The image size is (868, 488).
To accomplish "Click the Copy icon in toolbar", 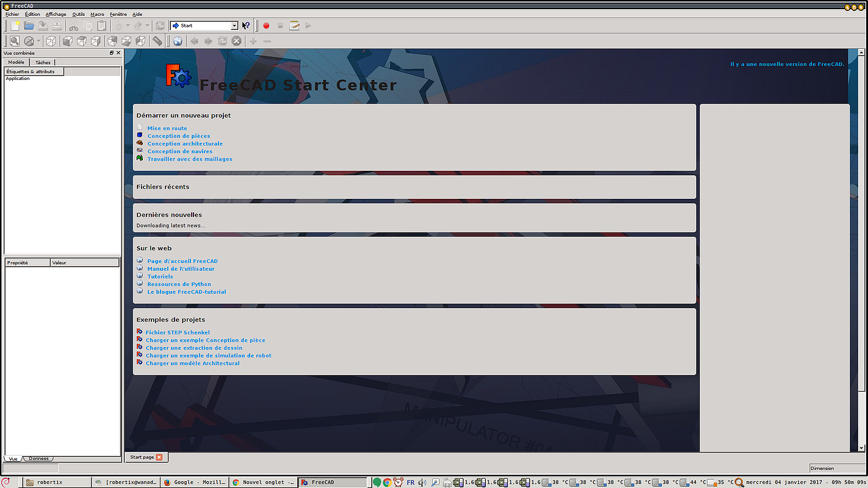I will 87,26.
